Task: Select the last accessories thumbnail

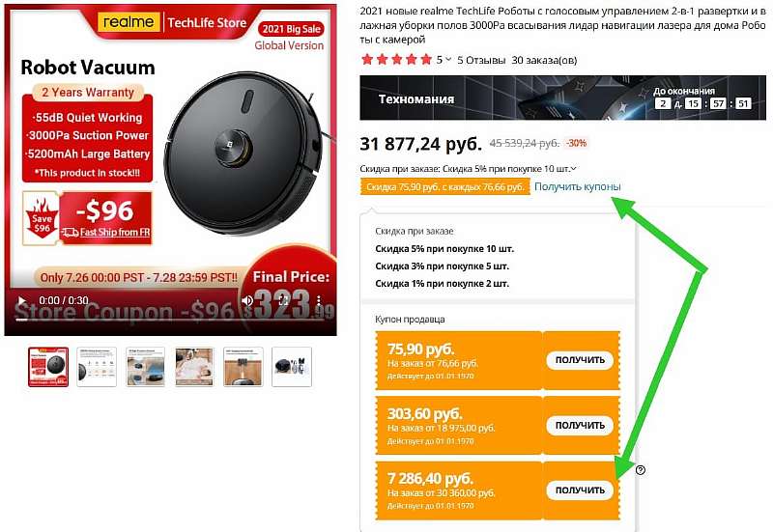Action: click(x=292, y=367)
